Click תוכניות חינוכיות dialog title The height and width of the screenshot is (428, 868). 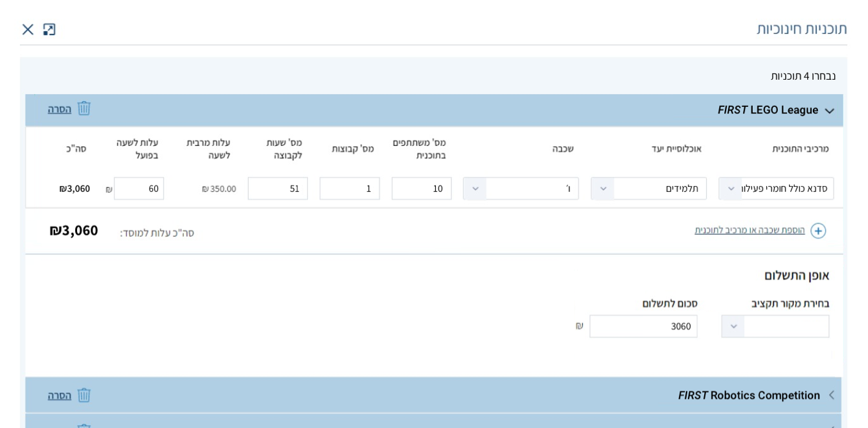point(802,29)
